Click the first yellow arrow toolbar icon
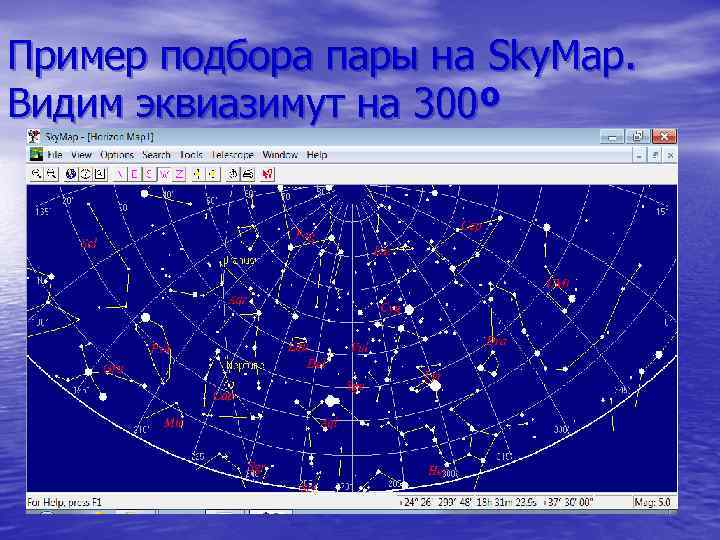This screenshot has height=540, width=720. tap(198, 174)
